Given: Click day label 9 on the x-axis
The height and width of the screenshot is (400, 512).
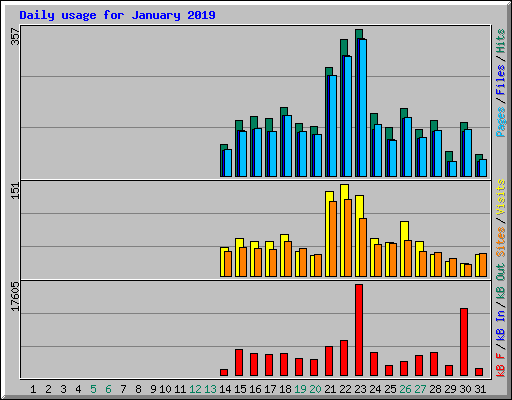Looking at the screenshot, I should tap(153, 389).
